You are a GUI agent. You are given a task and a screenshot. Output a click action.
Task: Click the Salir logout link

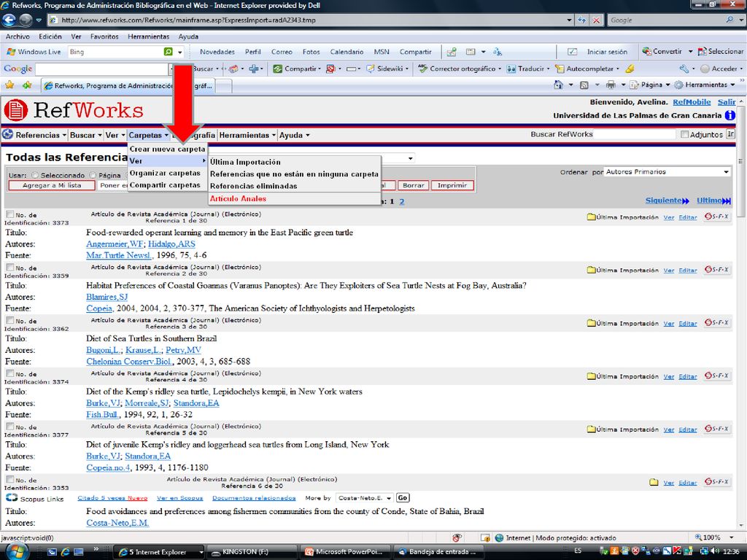point(727,102)
